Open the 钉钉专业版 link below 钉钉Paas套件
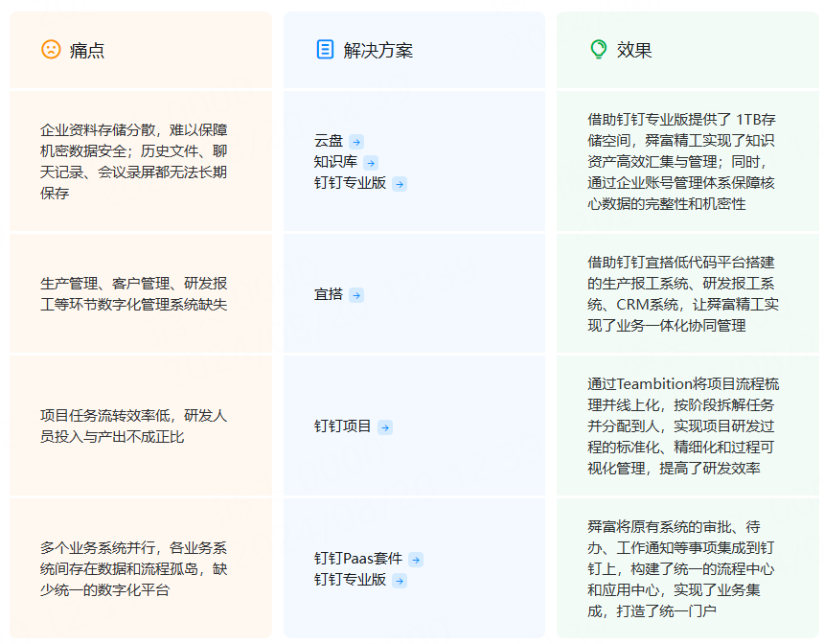The width and height of the screenshot is (824, 644). 350,580
